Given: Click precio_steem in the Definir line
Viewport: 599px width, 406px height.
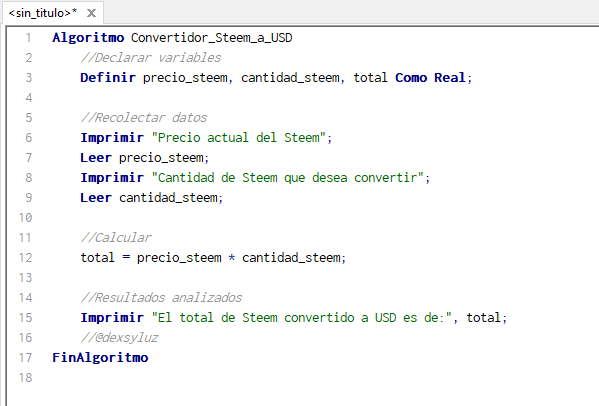Looking at the screenshot, I should tap(185, 78).
